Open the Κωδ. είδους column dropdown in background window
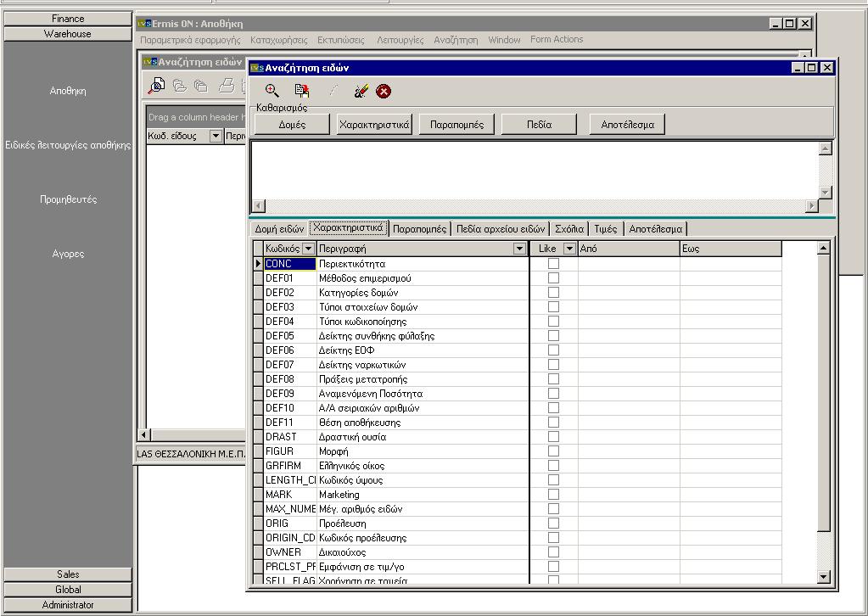868x616 pixels. [x=216, y=136]
